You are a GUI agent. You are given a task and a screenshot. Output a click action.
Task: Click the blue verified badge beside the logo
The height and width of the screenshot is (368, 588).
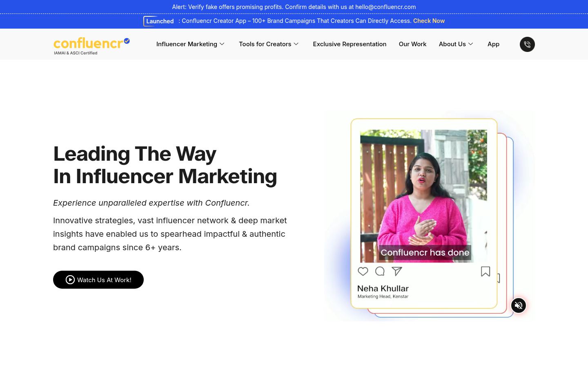127,40
